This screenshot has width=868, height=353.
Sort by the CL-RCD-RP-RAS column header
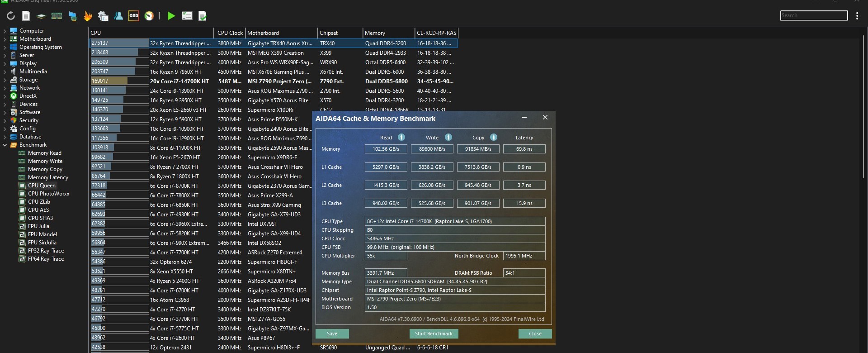point(436,33)
